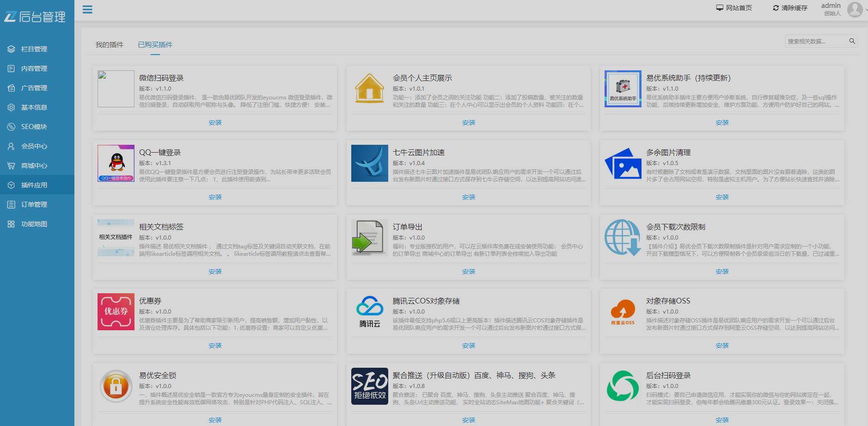868x426 pixels.
Task: Switch to the 我的插件 tab
Action: 109,44
